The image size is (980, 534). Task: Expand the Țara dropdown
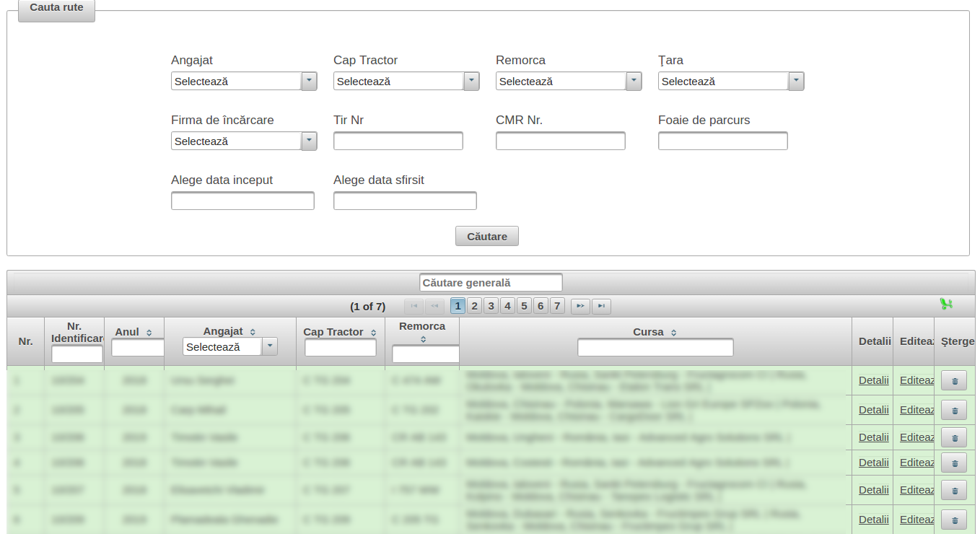point(796,82)
